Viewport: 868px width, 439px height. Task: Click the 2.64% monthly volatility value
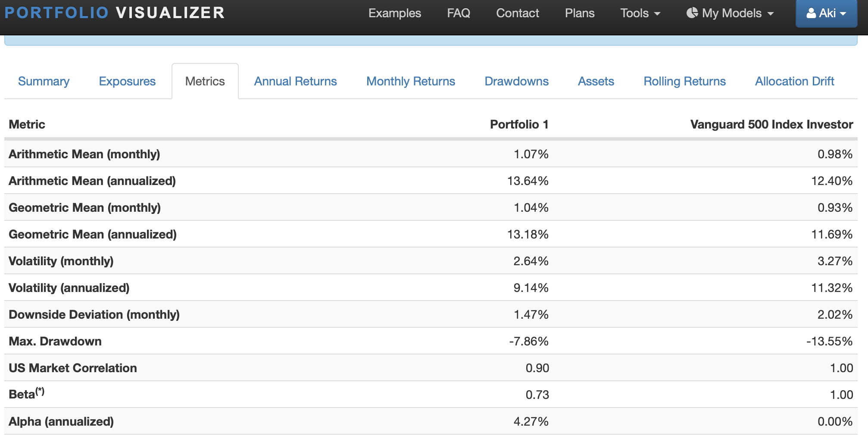531,261
